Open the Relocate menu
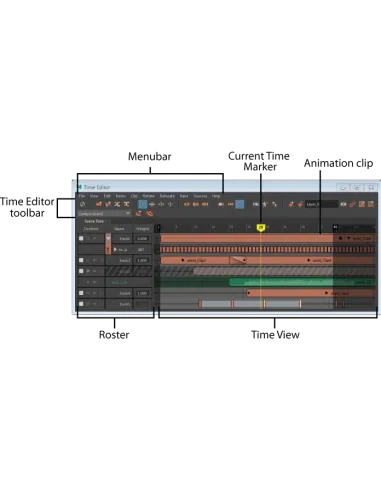381x492 pixels. [x=167, y=196]
